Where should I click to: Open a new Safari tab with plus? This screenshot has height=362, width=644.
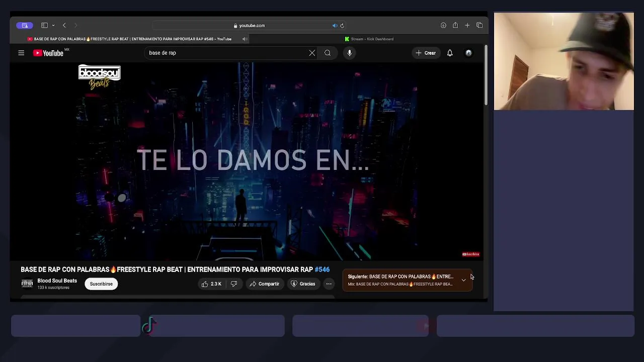(x=467, y=26)
